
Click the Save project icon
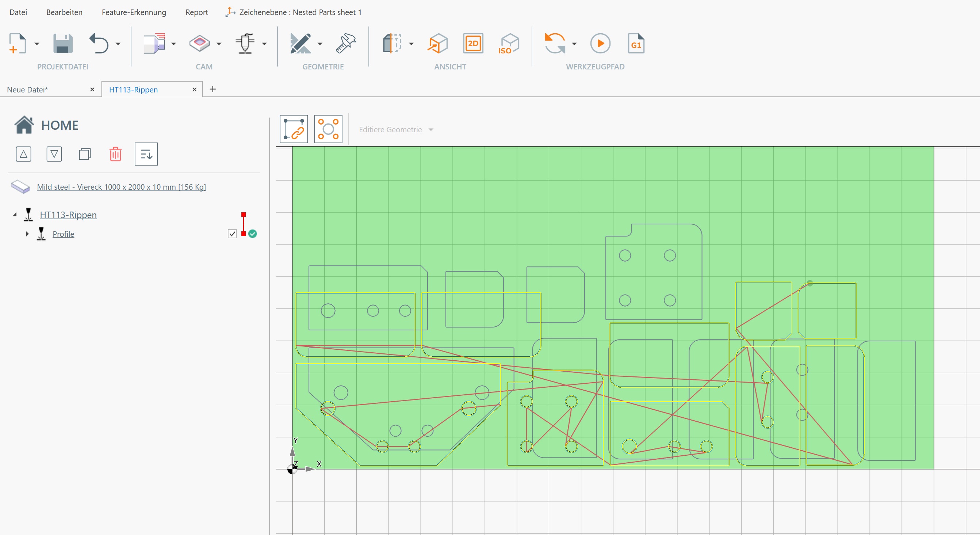[x=62, y=43]
